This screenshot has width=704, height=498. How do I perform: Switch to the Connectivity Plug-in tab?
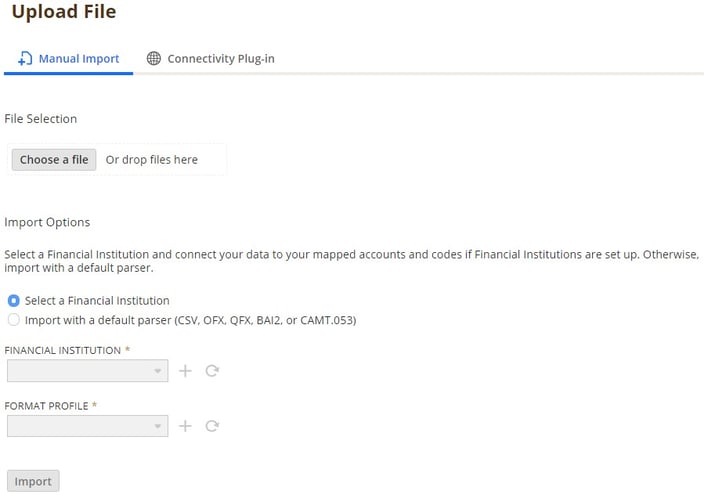pyautogui.click(x=220, y=59)
